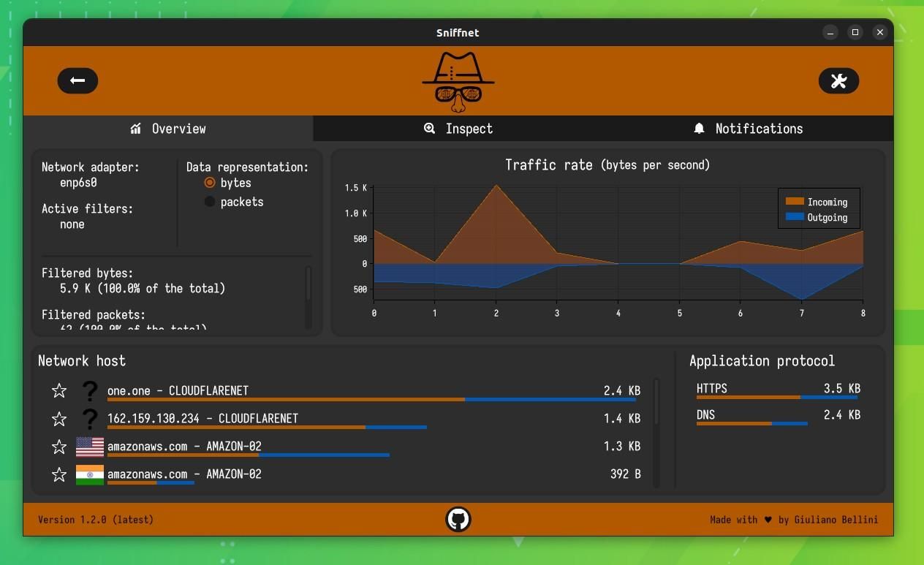
Task: Toggle the Outgoing legend entry
Action: coord(818,217)
